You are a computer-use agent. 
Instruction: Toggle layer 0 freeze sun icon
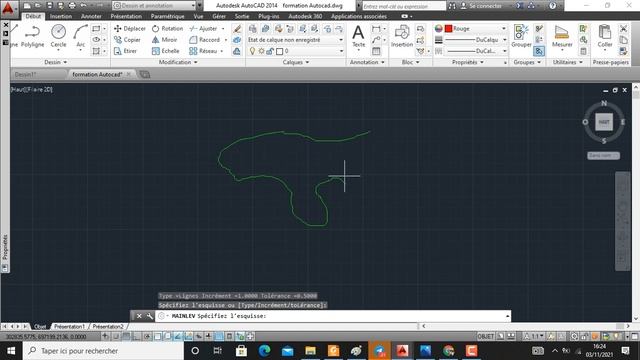pos(261,51)
